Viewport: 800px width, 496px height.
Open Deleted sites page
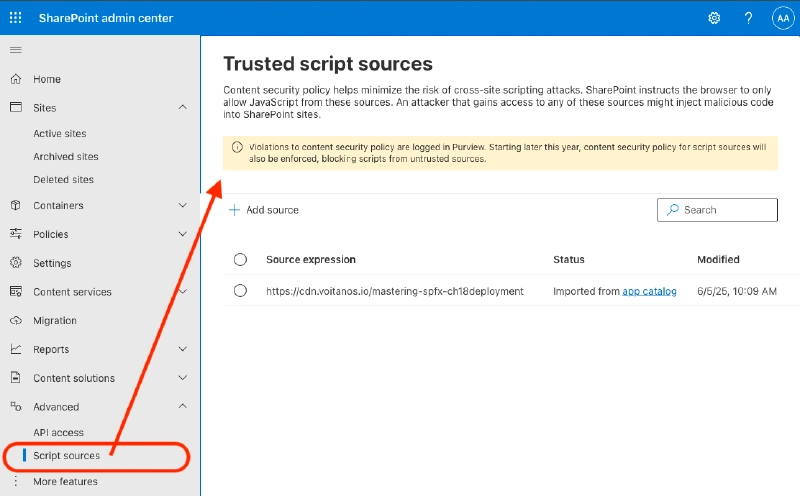pos(63,179)
